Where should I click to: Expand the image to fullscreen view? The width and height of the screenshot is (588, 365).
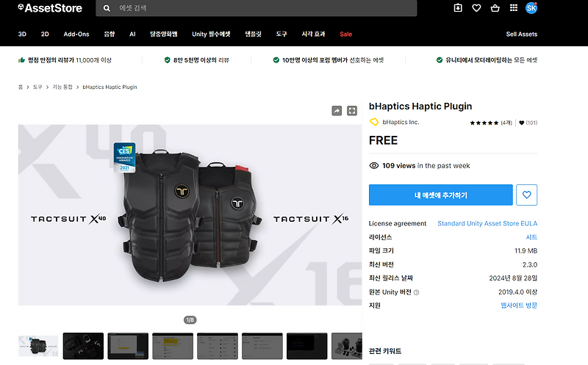(352, 111)
